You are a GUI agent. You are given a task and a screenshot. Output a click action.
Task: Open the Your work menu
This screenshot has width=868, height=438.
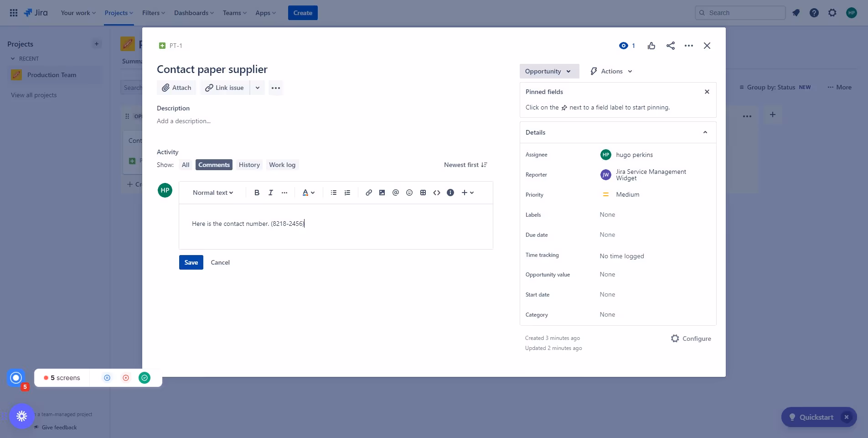click(78, 13)
